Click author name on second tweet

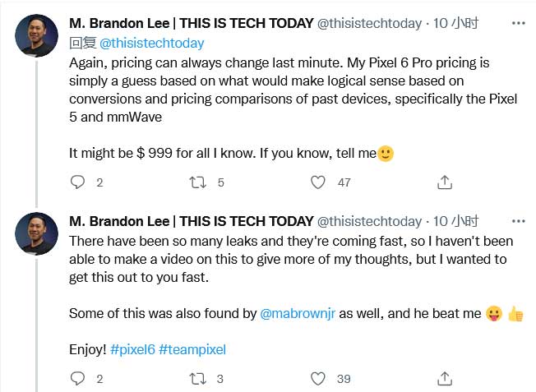pyautogui.click(x=191, y=220)
